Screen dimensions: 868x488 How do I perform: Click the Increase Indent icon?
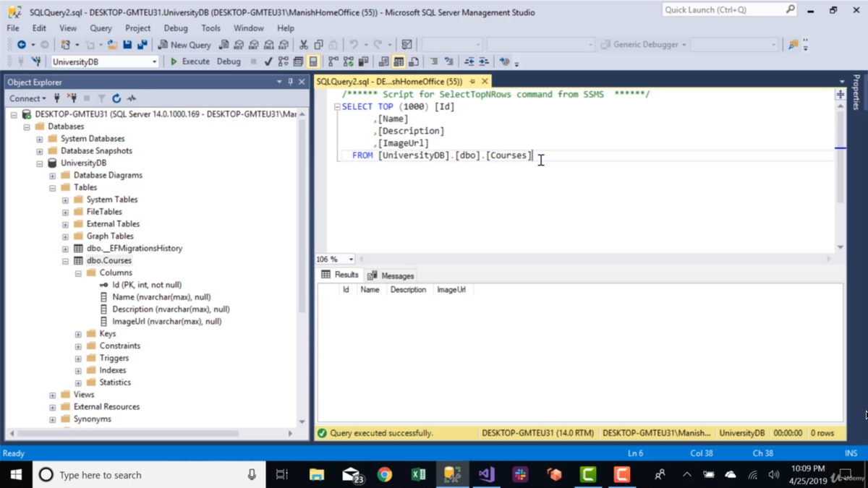click(x=484, y=62)
